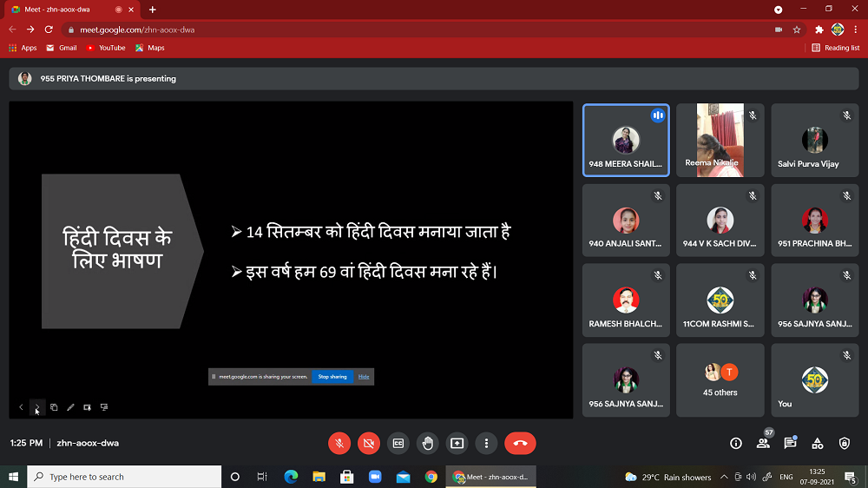
Task: Hide the screen sharing notification bar
Action: (364, 377)
